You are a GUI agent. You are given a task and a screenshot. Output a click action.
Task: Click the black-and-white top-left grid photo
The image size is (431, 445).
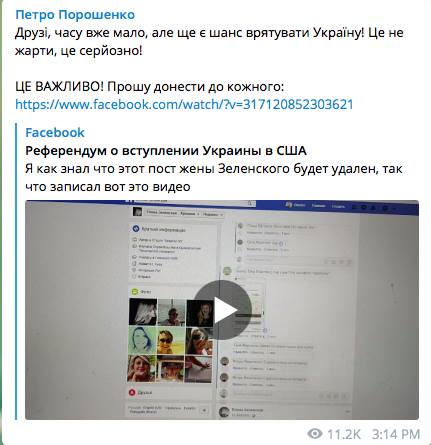point(143,312)
